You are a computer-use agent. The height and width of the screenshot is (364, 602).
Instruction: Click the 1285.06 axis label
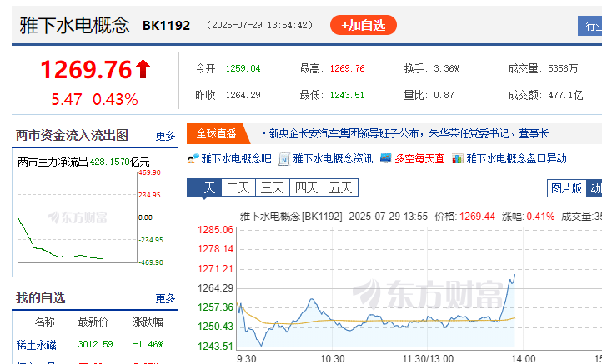pos(215,230)
